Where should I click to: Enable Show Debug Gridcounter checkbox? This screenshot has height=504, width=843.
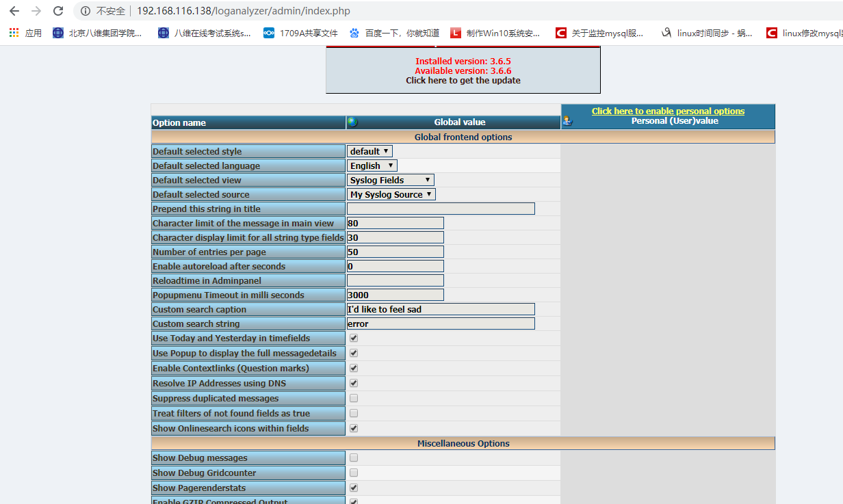click(x=354, y=473)
